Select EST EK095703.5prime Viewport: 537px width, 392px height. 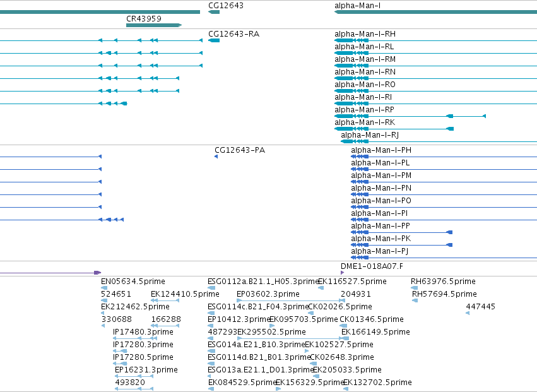(304, 319)
